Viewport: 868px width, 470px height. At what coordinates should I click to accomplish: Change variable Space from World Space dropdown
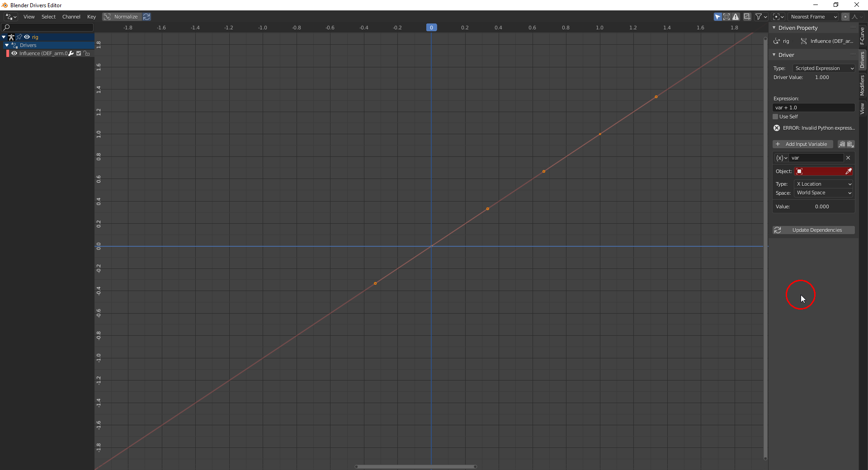823,193
